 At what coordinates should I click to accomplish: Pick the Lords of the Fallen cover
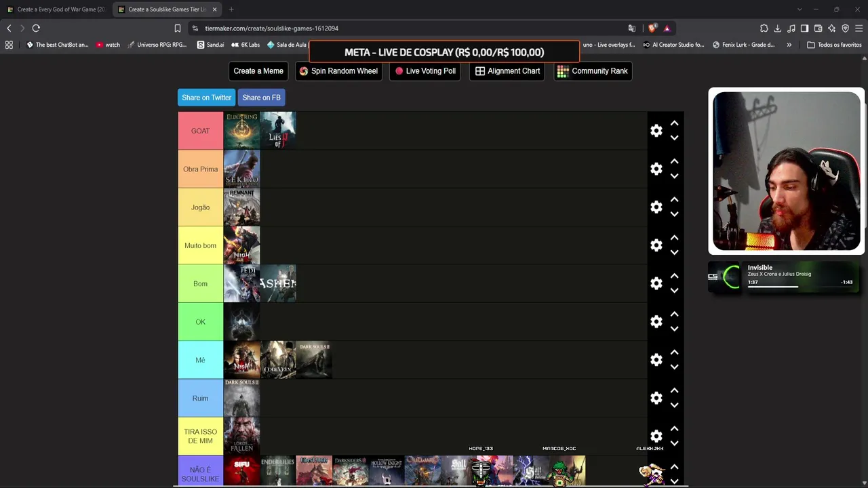coord(242,436)
